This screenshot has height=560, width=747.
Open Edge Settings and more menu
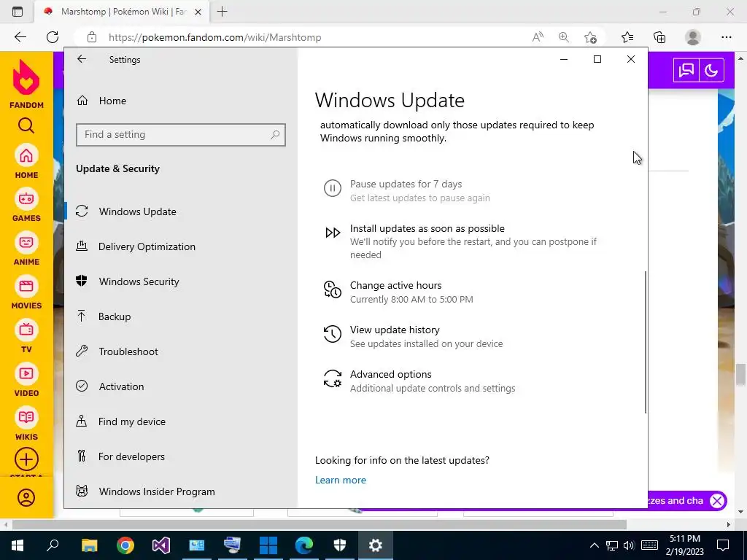pos(726,37)
